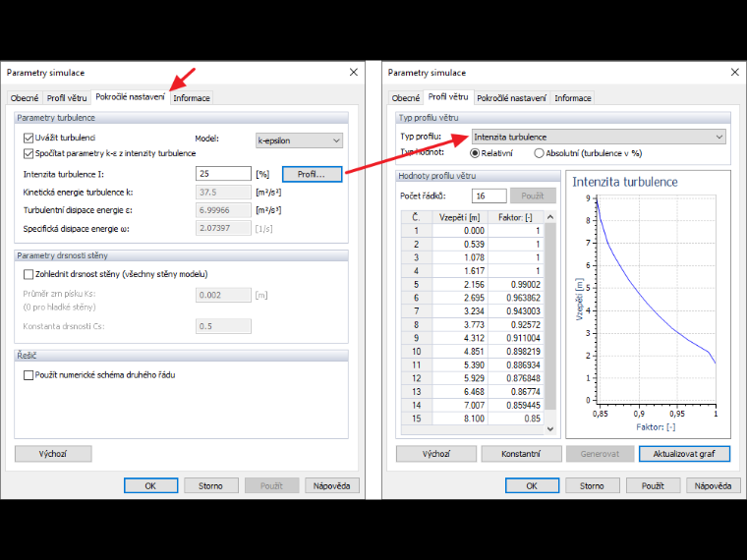Image resolution: width=747 pixels, height=560 pixels.
Task: Select height cell 0.539
Action: 460,245
